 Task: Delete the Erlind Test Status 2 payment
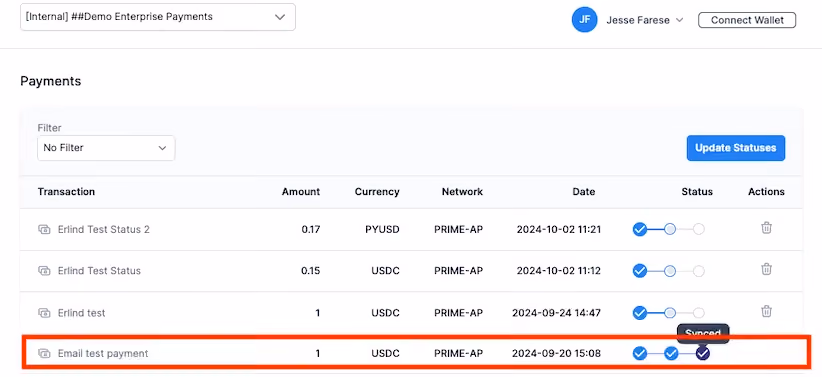point(766,228)
